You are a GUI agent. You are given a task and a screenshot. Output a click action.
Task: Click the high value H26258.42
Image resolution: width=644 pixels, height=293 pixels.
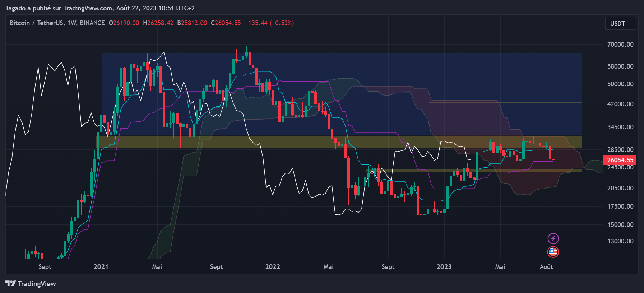coord(158,23)
